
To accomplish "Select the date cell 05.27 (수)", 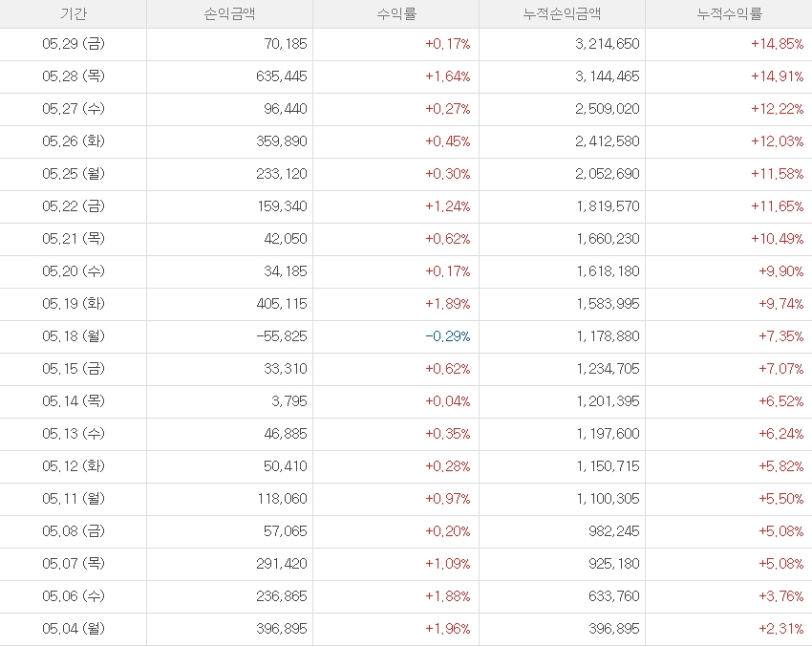I will [74, 109].
